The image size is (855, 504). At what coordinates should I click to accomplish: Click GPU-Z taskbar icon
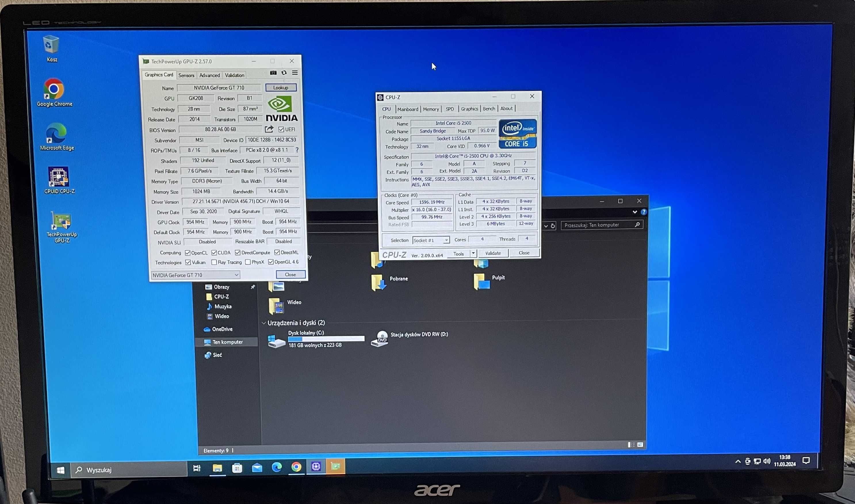coord(336,466)
